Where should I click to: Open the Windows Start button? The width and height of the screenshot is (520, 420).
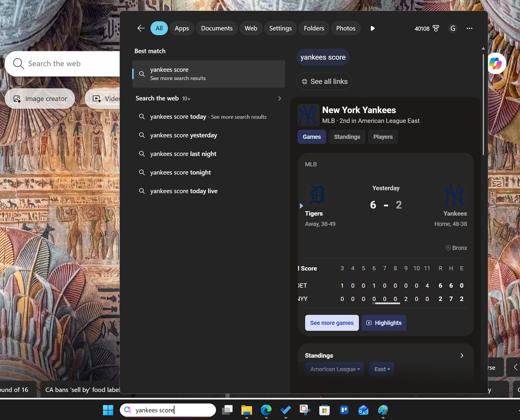(x=108, y=410)
